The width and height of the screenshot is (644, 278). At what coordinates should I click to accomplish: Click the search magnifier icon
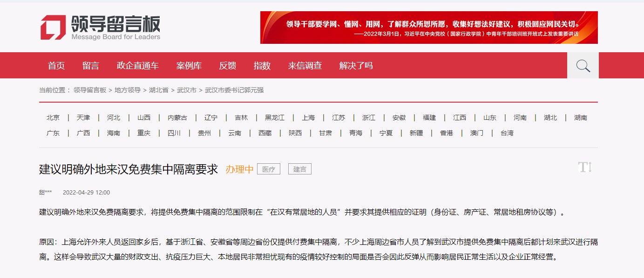(583, 65)
